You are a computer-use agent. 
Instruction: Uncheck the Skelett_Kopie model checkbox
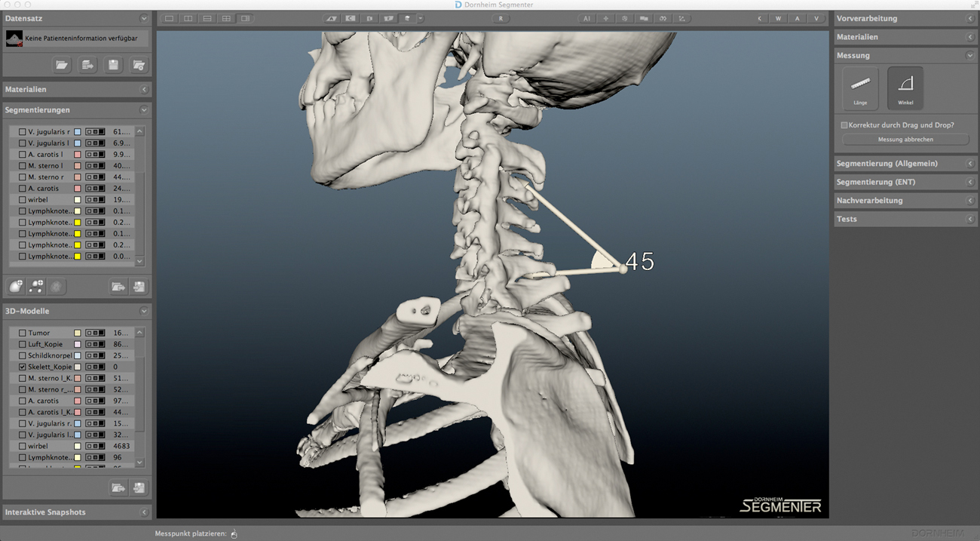23,367
